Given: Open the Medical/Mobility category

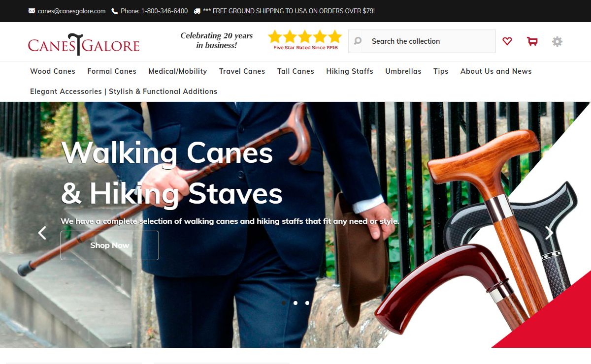Looking at the screenshot, I should click(x=178, y=71).
